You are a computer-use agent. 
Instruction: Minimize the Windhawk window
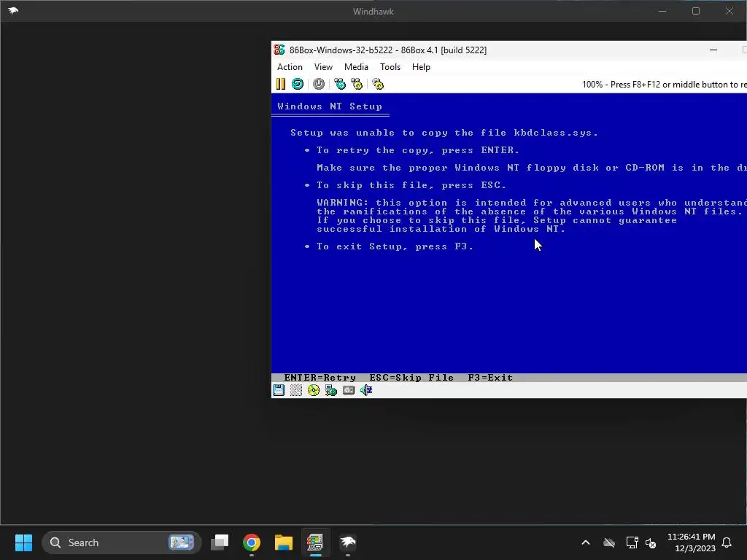662,11
